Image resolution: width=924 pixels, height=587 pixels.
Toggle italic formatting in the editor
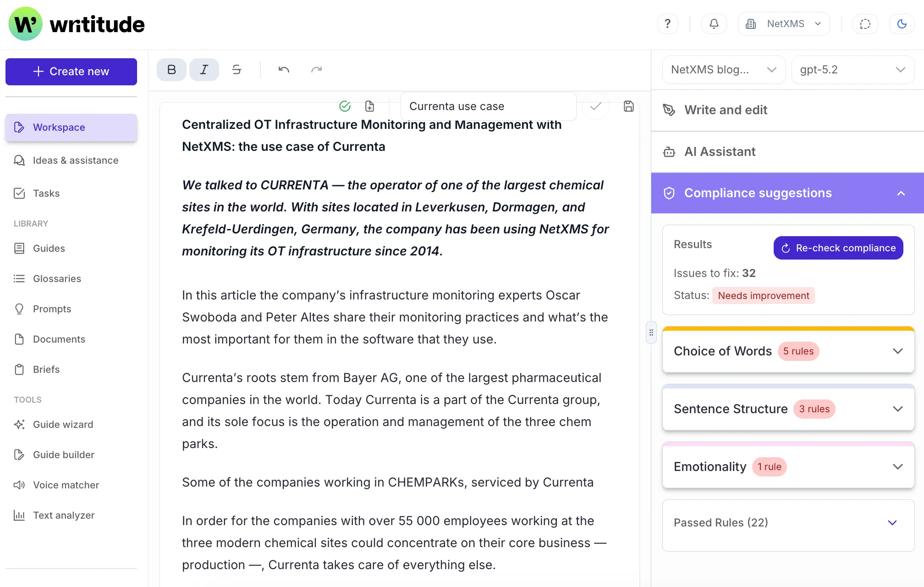coord(204,70)
